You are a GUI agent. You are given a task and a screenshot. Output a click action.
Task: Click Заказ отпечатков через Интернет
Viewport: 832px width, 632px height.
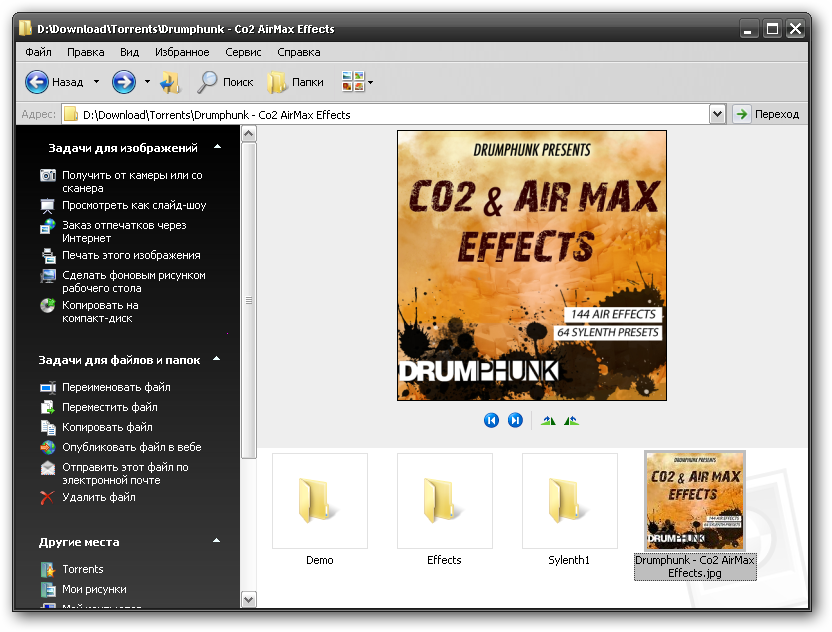tap(124, 231)
